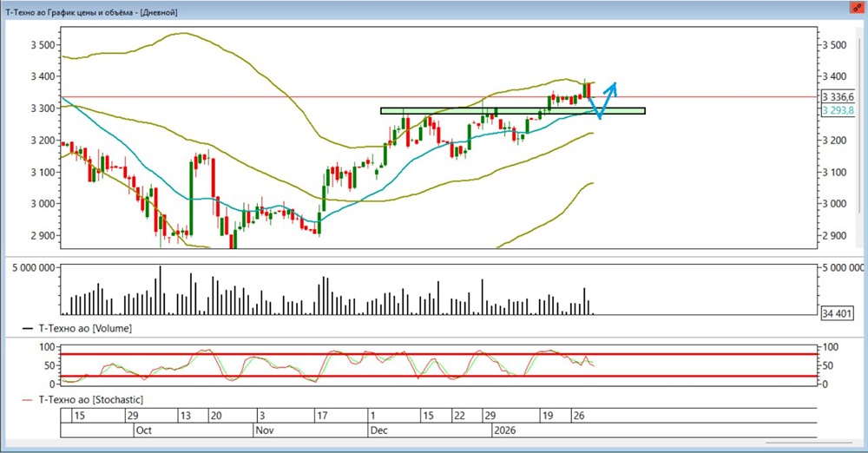Click date label 20 on time axis

tap(216, 416)
